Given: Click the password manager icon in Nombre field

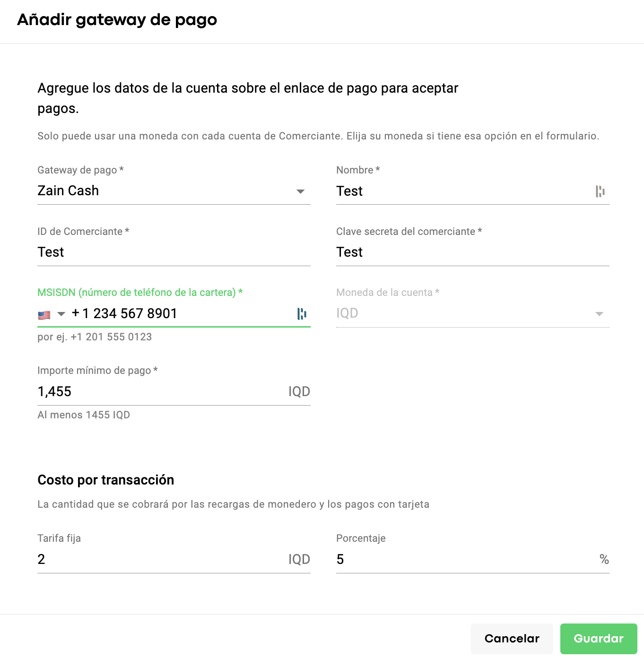Looking at the screenshot, I should click(x=600, y=191).
